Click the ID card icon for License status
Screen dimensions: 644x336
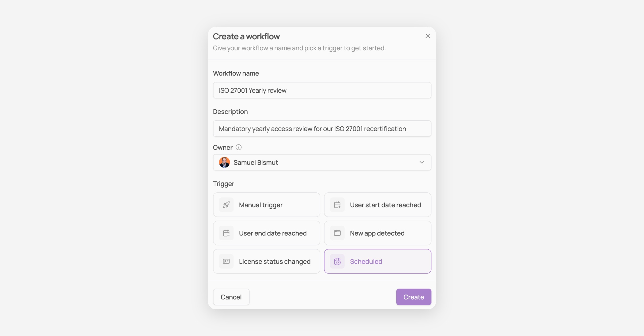tap(226, 261)
